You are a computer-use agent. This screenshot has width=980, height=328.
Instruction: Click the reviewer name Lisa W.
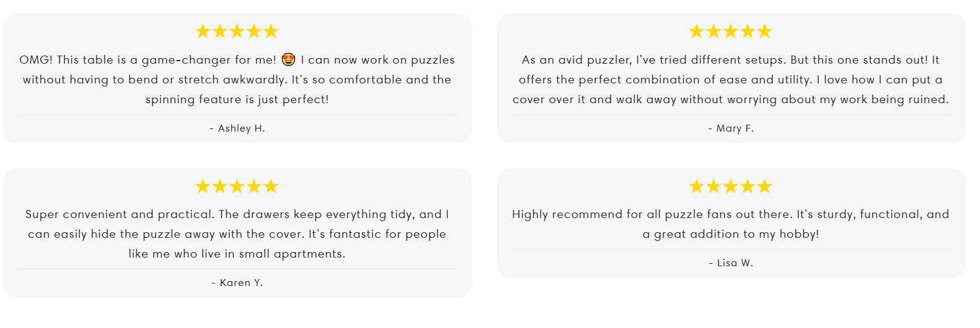click(x=731, y=263)
